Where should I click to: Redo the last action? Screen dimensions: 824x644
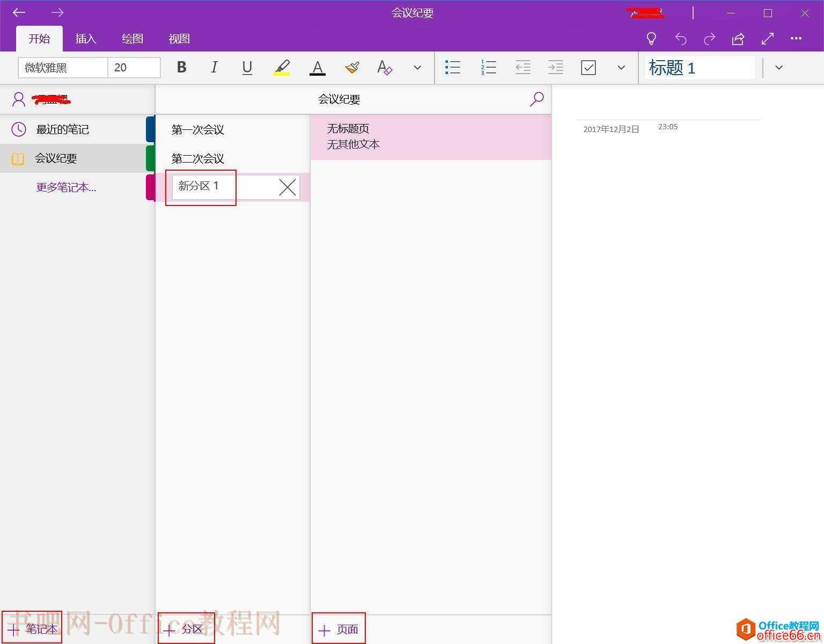click(710, 39)
